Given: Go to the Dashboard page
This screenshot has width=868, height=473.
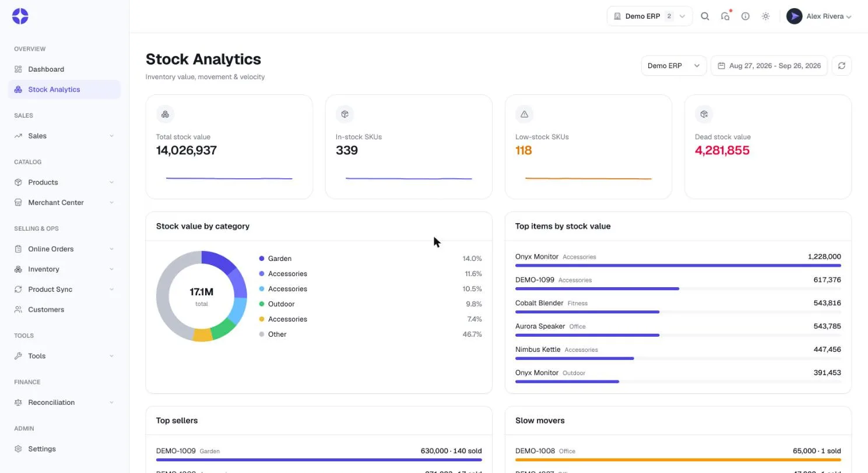Looking at the screenshot, I should 64,69.
